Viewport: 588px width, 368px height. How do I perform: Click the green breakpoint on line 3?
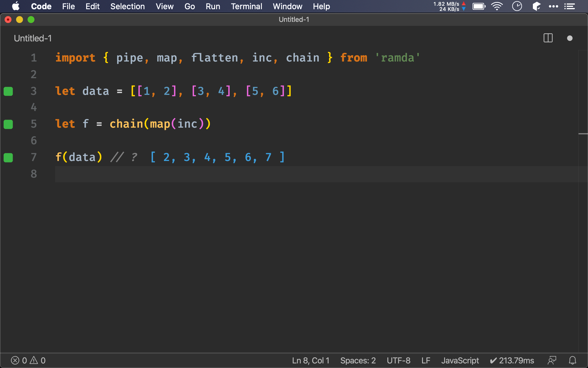[8, 91]
